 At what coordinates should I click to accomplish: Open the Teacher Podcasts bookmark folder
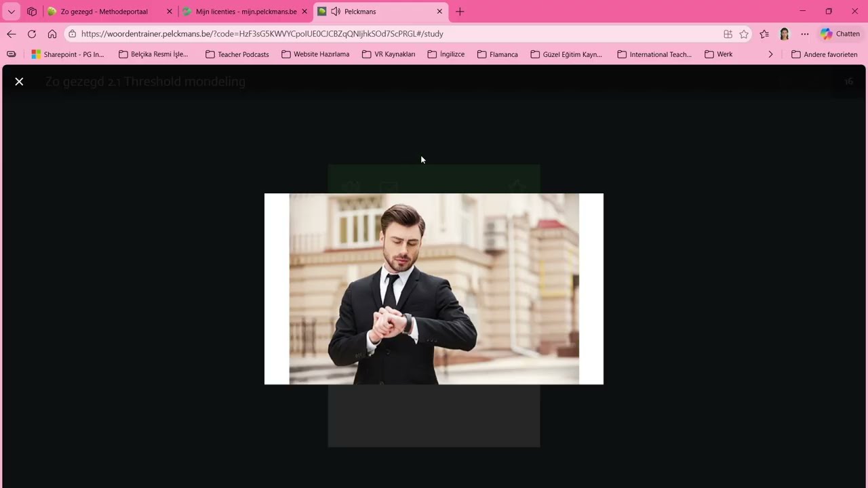(237, 54)
